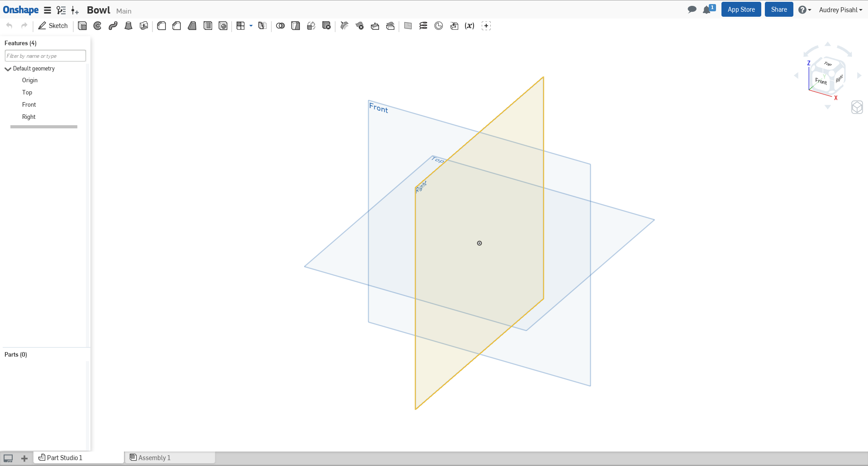
Task: Click the feature list rollback bar
Action: (x=44, y=127)
